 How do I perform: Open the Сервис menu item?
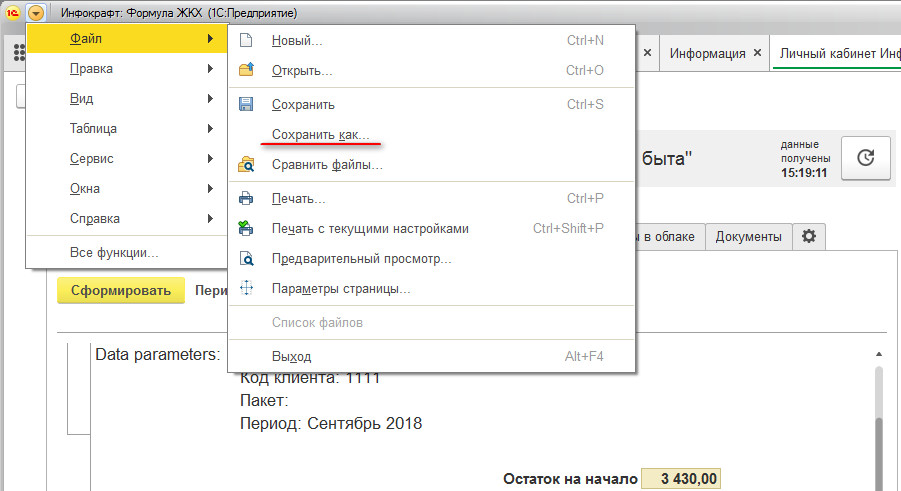pos(127,158)
